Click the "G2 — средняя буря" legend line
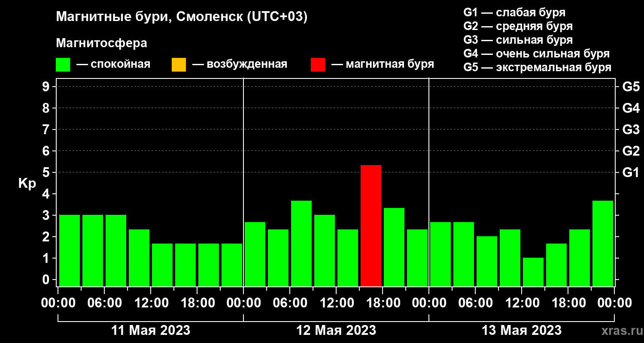Screen dimensions: 644x343 (518, 26)
